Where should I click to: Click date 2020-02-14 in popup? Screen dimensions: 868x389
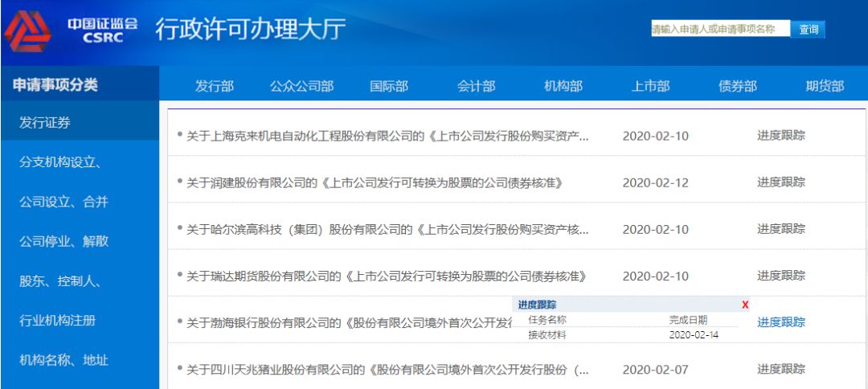tap(694, 335)
